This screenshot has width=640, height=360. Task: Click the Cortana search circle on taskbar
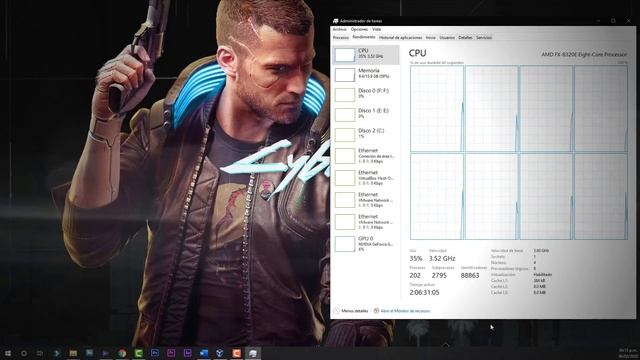24,353
